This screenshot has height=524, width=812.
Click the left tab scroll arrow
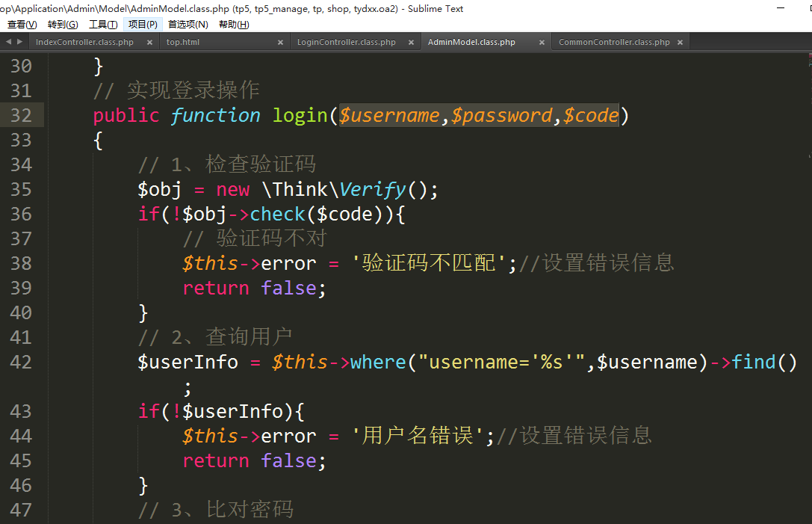pos(8,42)
